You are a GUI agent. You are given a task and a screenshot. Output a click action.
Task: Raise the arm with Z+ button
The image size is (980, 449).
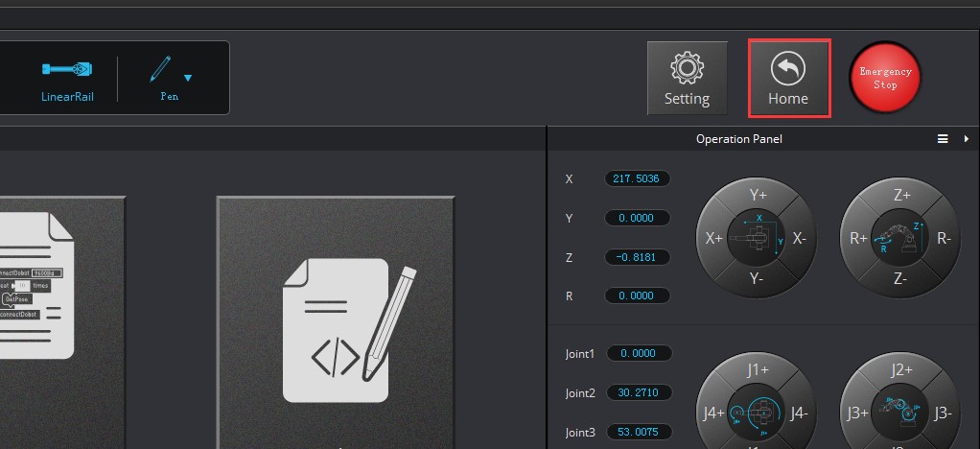click(901, 195)
